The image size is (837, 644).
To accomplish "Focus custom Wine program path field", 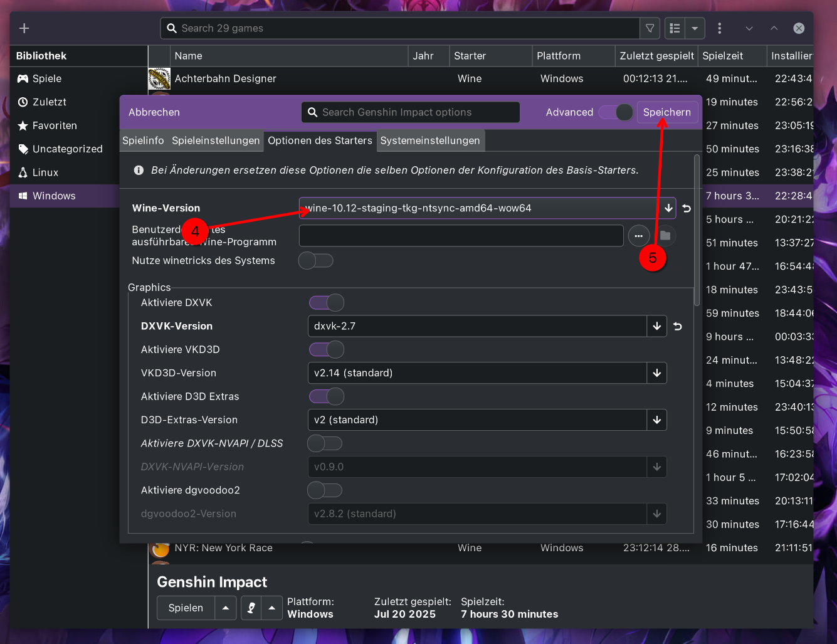I will 461,236.
